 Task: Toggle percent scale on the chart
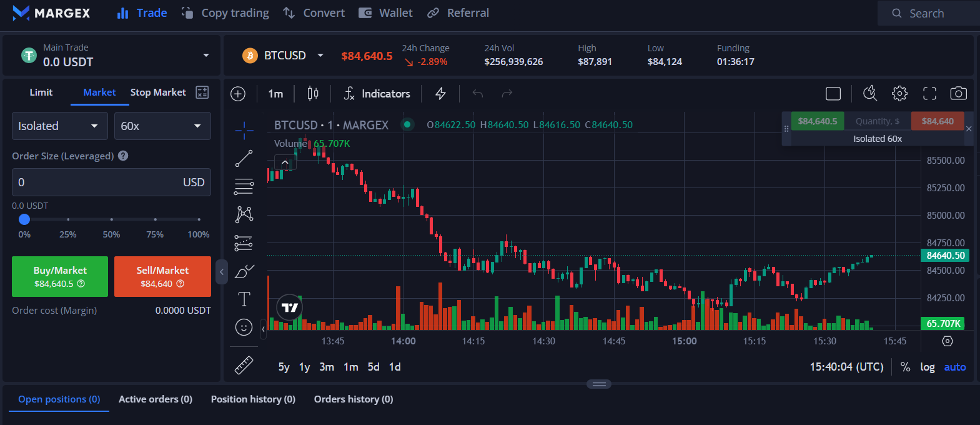coord(905,367)
